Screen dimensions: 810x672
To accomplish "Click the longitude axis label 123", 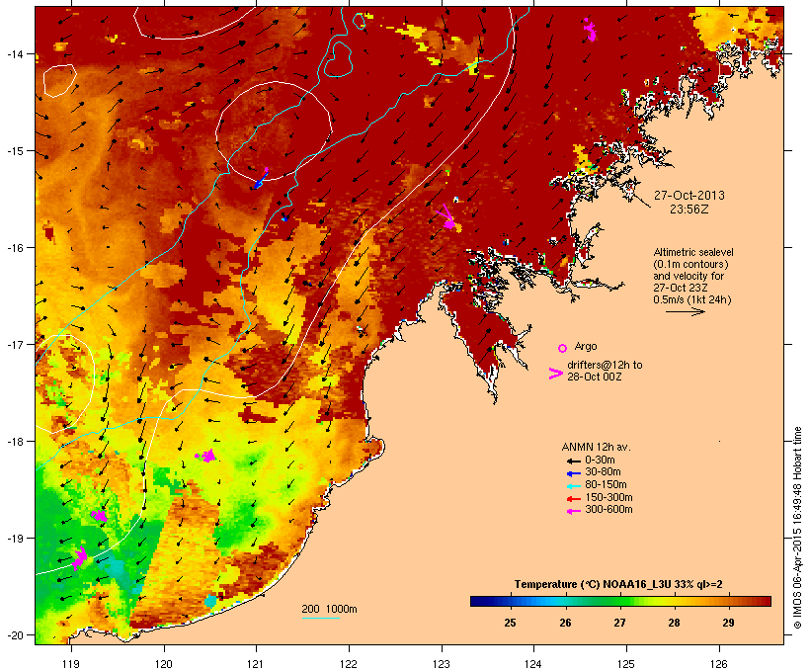I will point(442,664).
